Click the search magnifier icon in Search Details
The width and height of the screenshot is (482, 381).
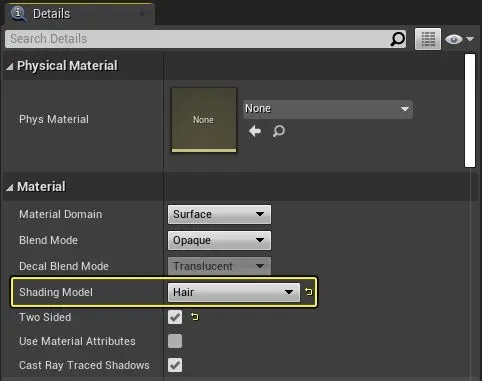(x=397, y=39)
